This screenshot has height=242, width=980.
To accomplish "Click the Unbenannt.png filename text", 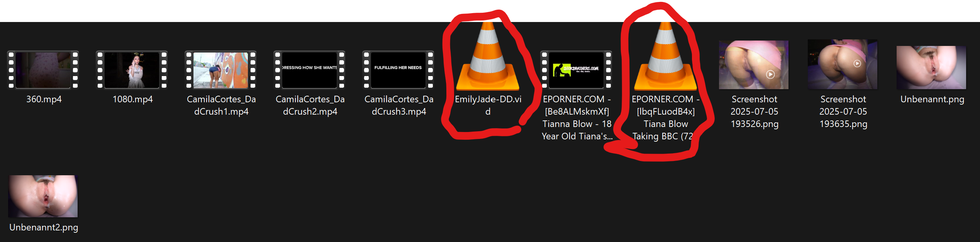I will pos(932,99).
